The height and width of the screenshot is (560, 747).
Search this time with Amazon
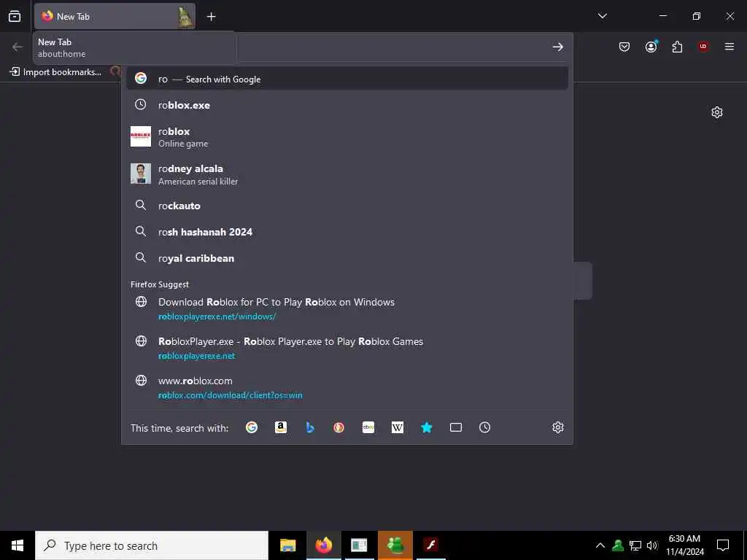[281, 427]
